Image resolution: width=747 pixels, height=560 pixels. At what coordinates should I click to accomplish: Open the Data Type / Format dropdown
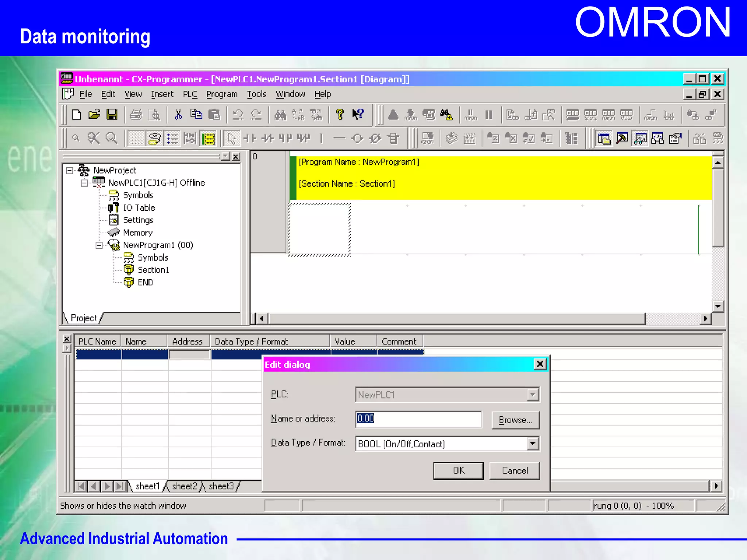tap(533, 444)
